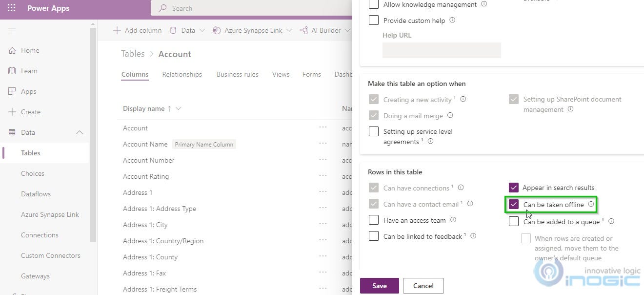644x295 pixels.
Task: Show info for Allow knowledge management
Action: click(x=484, y=4)
